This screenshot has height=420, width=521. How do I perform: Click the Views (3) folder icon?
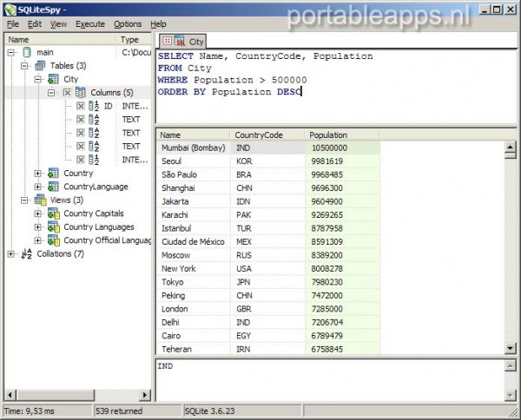click(x=40, y=200)
